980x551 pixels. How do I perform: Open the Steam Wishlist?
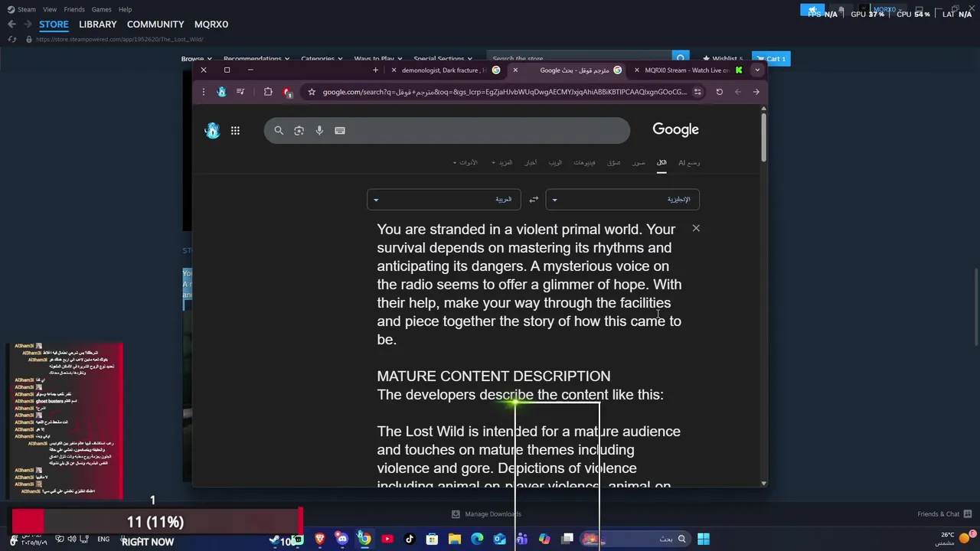722,59
